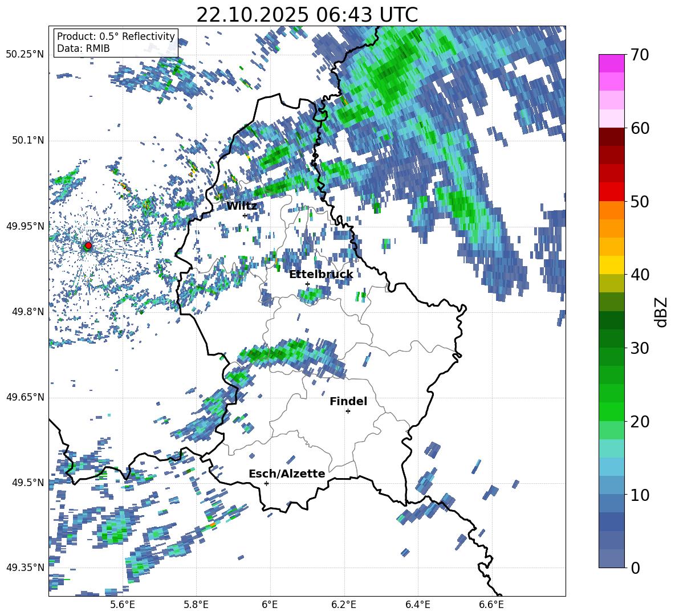The width and height of the screenshot is (675, 616).
Task: Click the bottom slate-blue colorbar swatch above 0
Action: 611,558
